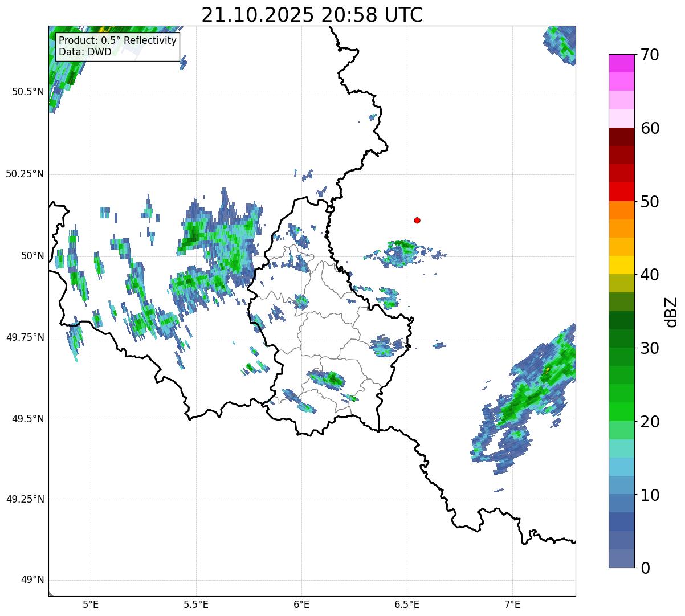Click the red station marker dot
This screenshot has height=616, width=685.
pos(417,220)
